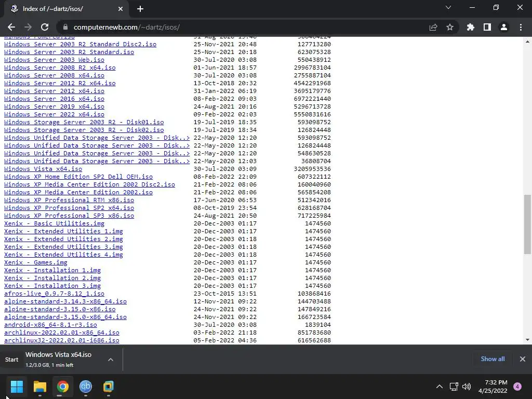
Task: Share this page icon
Action: click(x=433, y=27)
